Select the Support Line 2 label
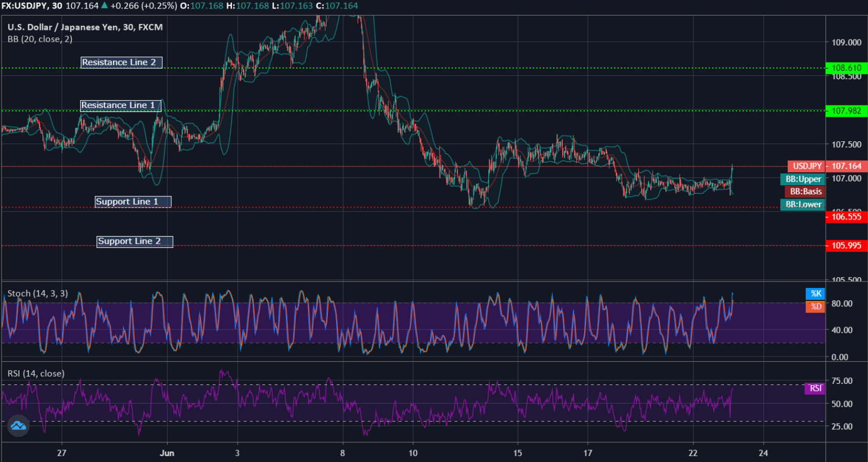The height and width of the screenshot is (462, 868). pos(134,241)
